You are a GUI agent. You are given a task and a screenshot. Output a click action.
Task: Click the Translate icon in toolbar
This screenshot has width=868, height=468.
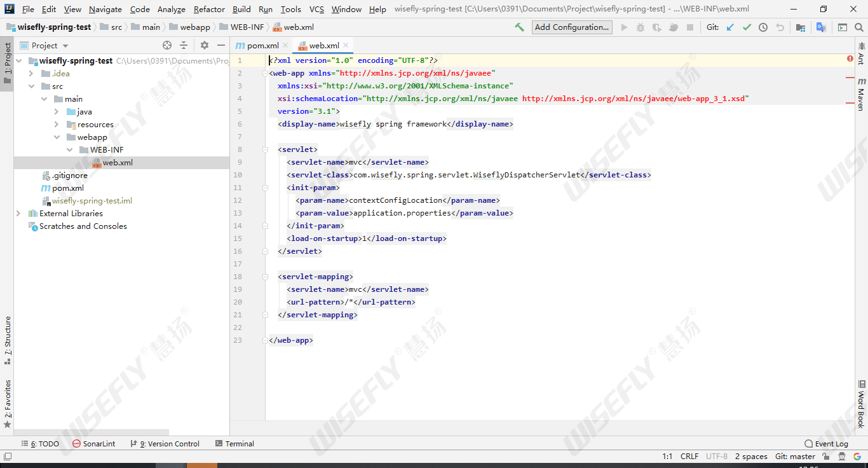coord(821,27)
